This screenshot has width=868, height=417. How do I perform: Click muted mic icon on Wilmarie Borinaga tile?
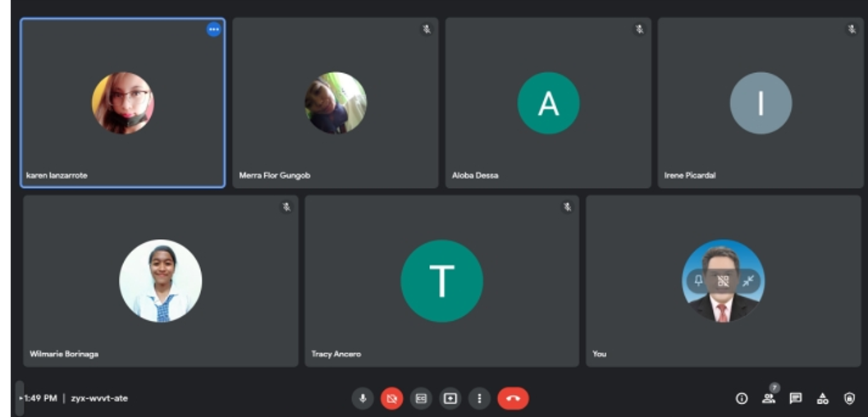pyautogui.click(x=286, y=207)
